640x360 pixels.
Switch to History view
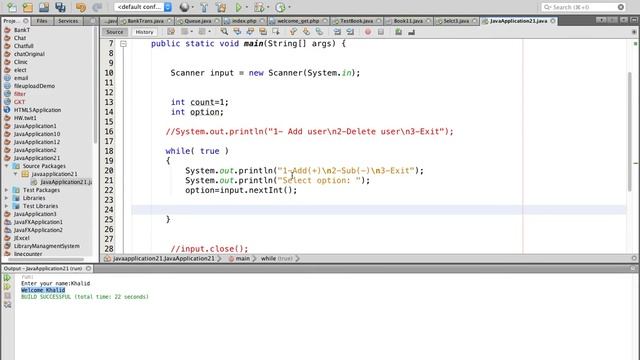(144, 32)
